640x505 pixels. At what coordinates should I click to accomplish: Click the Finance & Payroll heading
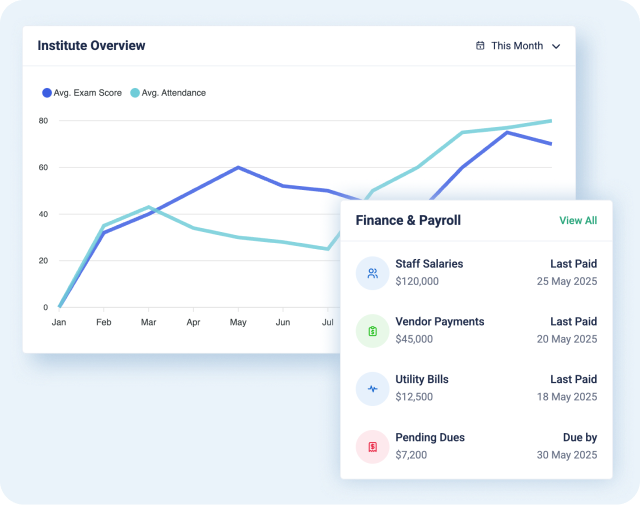point(408,220)
